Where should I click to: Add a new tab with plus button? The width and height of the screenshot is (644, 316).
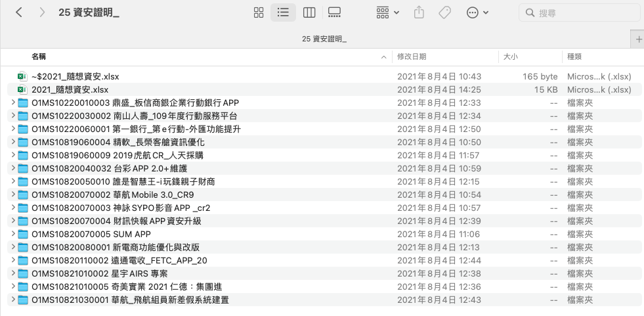tap(639, 39)
